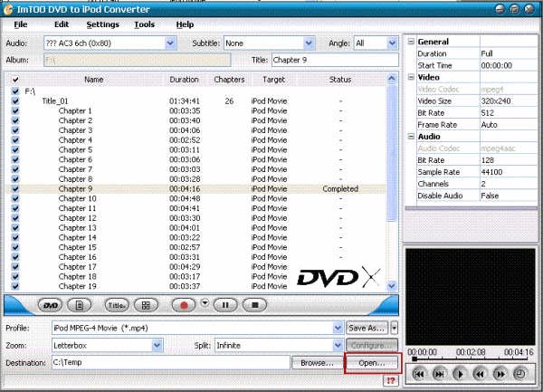Screen dimensions: 543x392
Task: Click the Title text field
Action: (x=335, y=60)
